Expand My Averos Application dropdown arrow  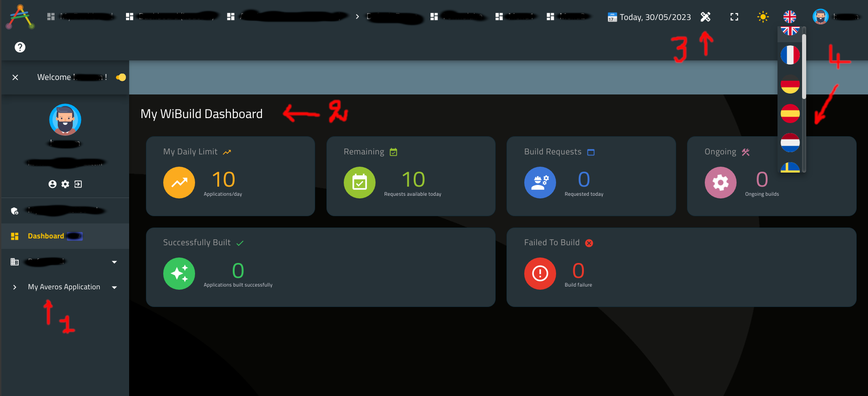(x=115, y=287)
